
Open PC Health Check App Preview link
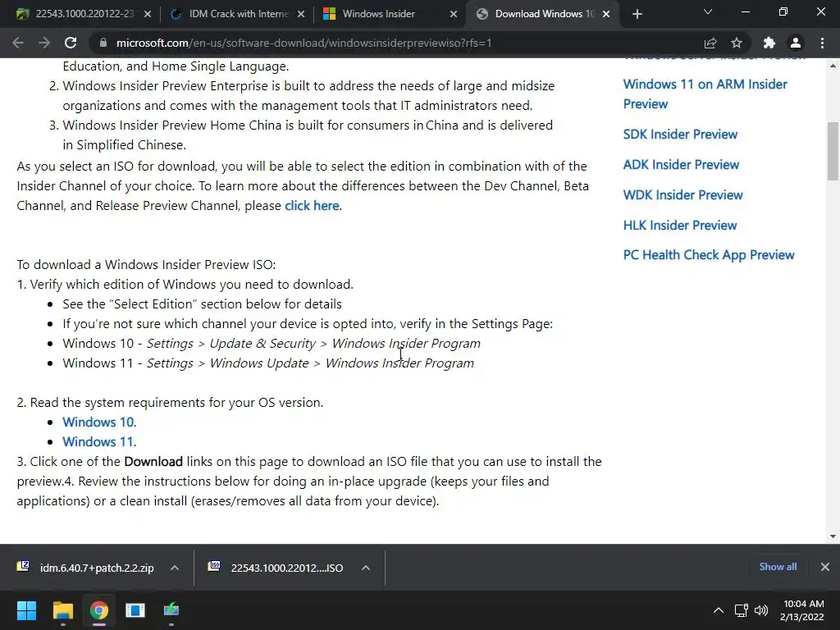click(x=709, y=255)
